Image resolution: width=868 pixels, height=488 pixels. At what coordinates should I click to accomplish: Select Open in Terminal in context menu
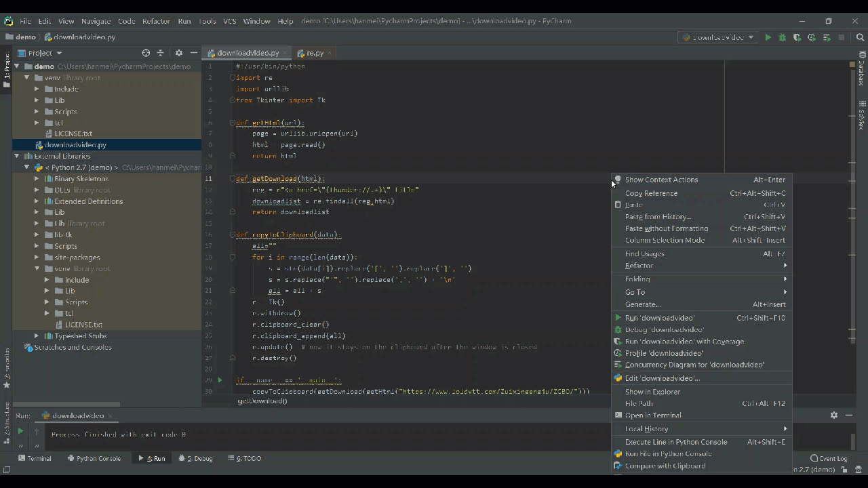pyautogui.click(x=702, y=415)
